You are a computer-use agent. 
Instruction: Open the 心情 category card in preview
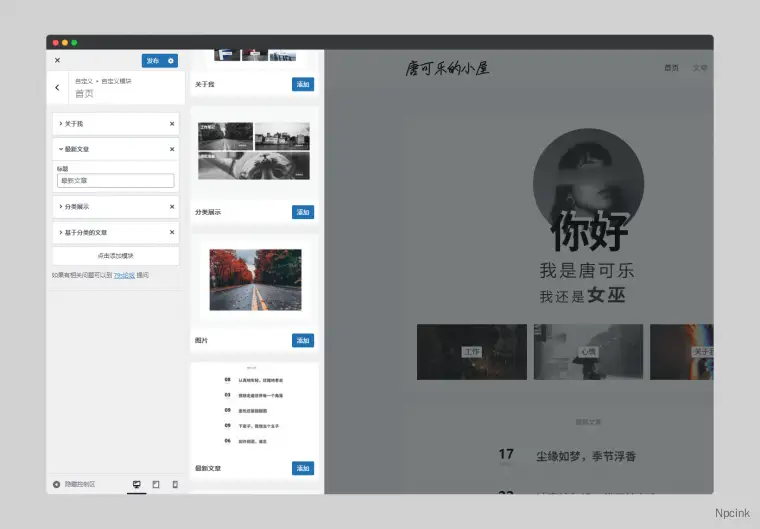(588, 352)
